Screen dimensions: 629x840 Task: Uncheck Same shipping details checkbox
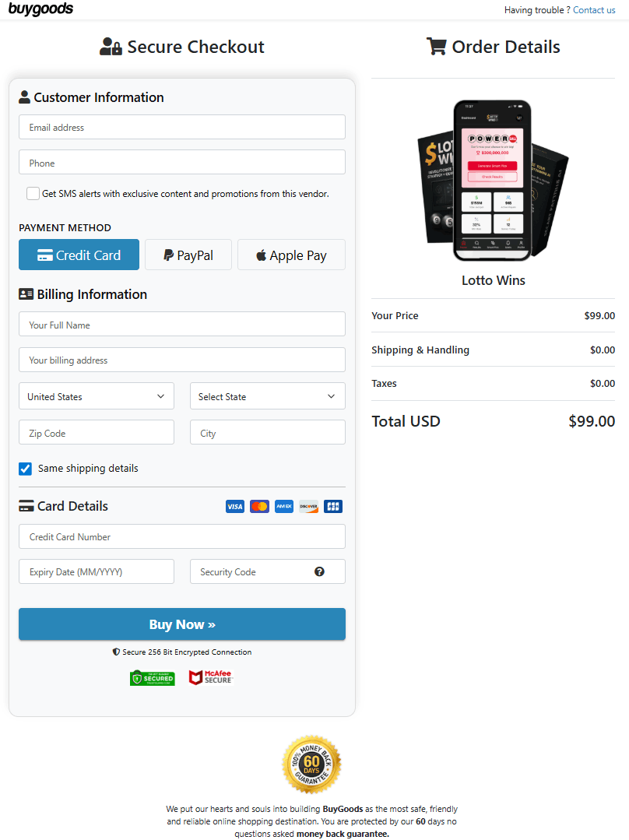26,469
